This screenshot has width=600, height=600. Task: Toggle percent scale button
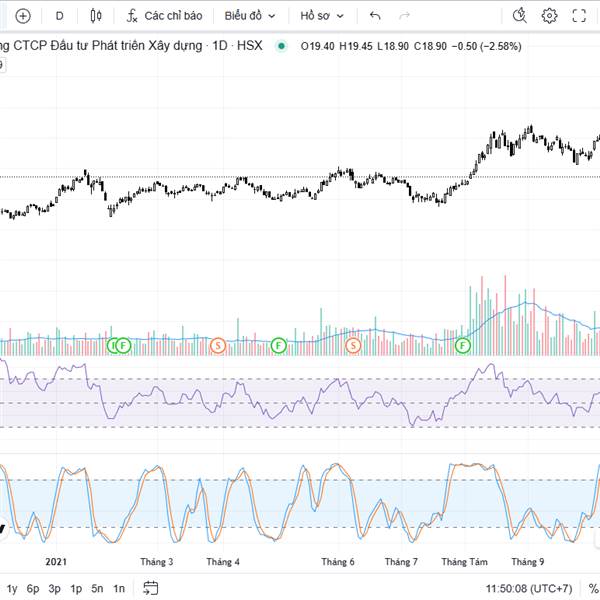(593, 588)
